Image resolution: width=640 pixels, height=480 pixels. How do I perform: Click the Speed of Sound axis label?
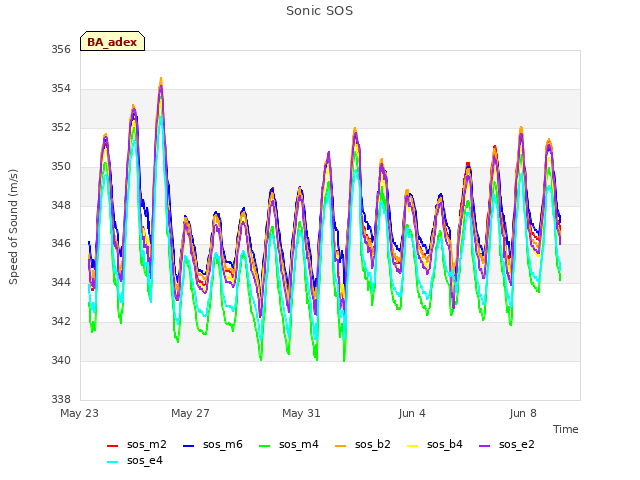point(13,227)
